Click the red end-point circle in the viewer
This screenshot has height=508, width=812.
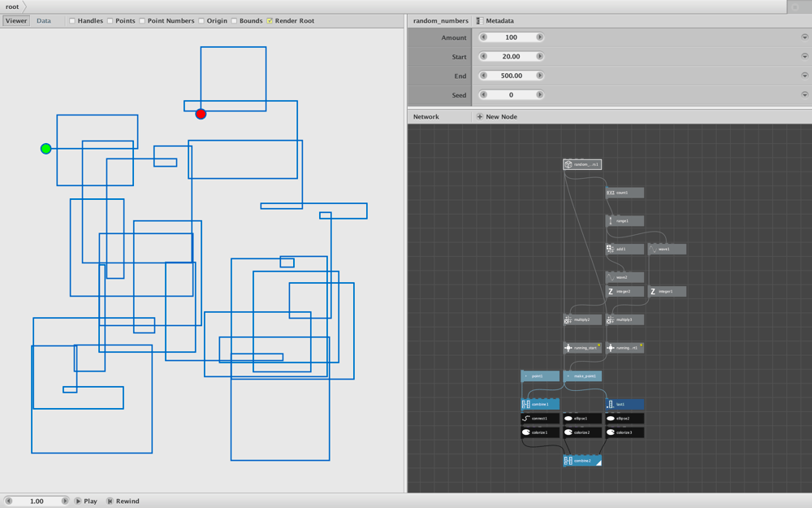tap(201, 114)
